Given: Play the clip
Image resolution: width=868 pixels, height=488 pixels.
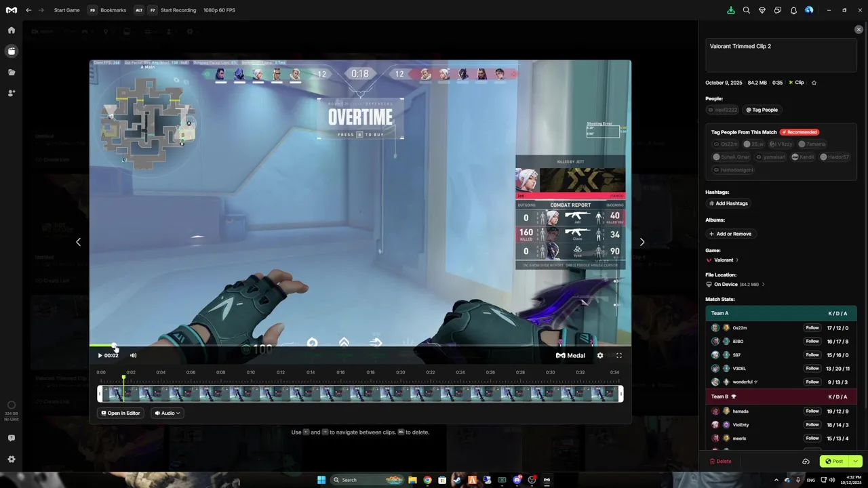Looking at the screenshot, I should click(100, 355).
